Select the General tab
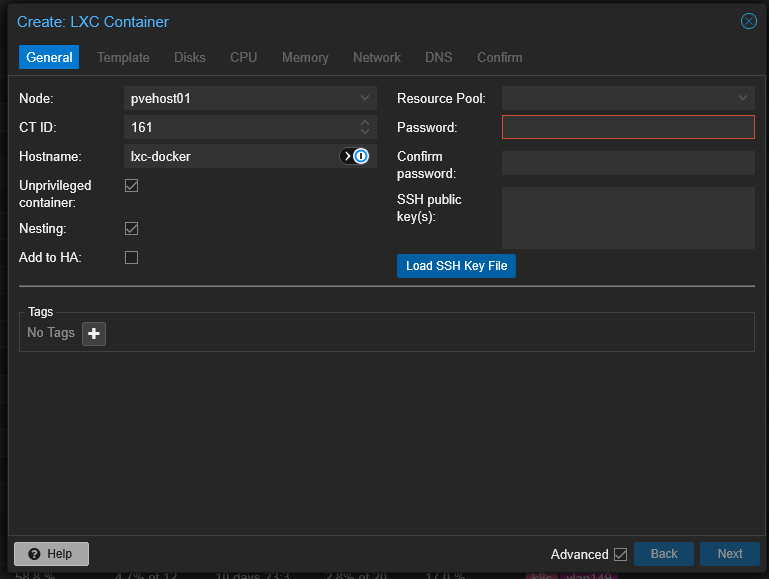Screen dimensions: 769x579 49,57
